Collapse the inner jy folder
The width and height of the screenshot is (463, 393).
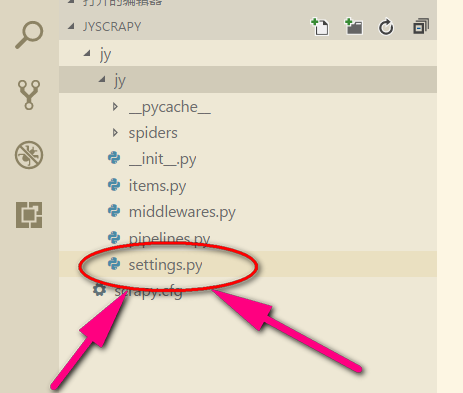coord(102,79)
